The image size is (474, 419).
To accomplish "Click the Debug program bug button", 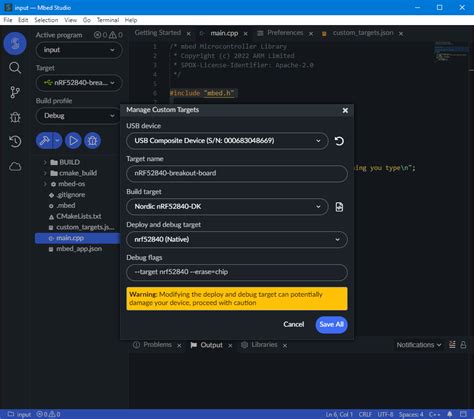I will tap(92, 141).
